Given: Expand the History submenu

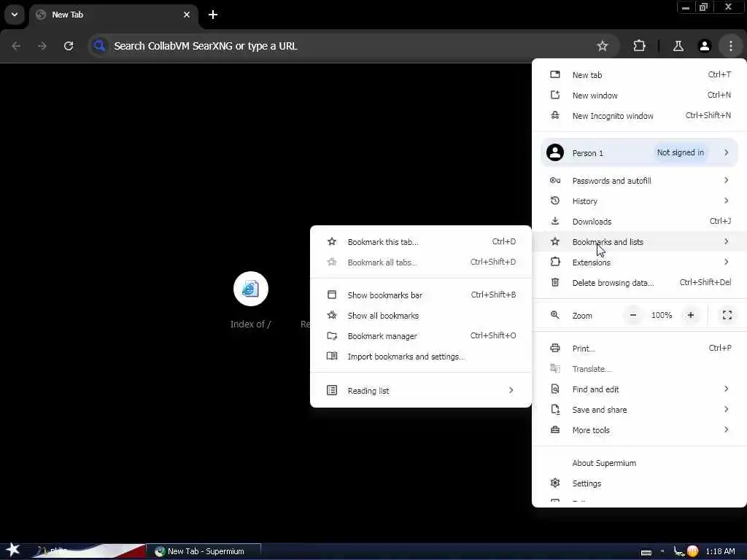Looking at the screenshot, I should click(639, 201).
